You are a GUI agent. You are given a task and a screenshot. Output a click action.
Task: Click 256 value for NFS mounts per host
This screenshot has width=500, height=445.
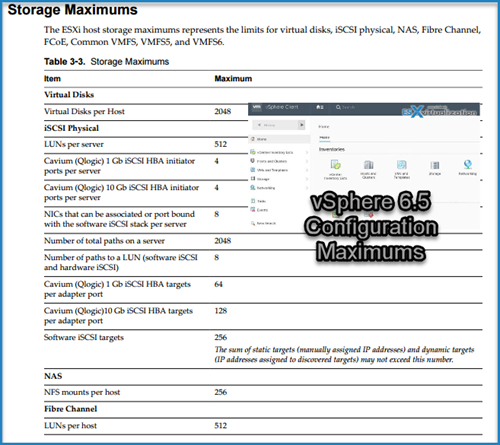(221, 392)
